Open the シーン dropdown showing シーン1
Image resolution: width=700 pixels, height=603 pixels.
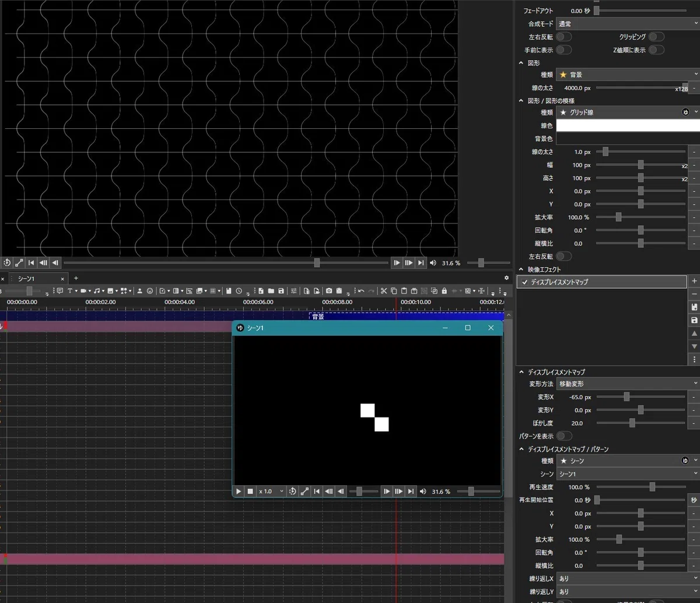point(628,474)
